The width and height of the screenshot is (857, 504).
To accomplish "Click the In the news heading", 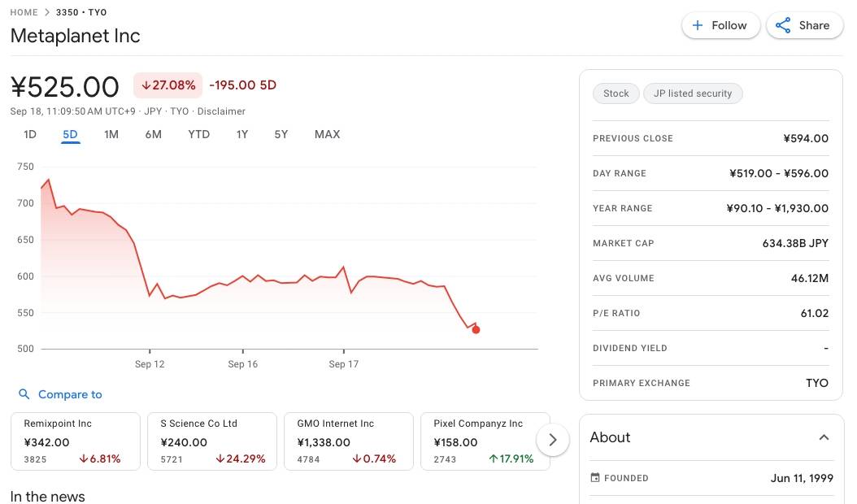I will point(47,497).
